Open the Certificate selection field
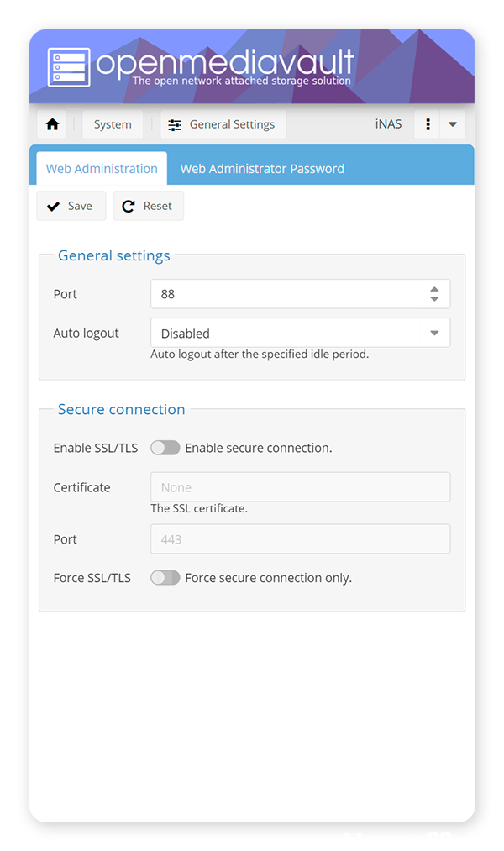The height and width of the screenshot is (851, 504). click(x=300, y=487)
